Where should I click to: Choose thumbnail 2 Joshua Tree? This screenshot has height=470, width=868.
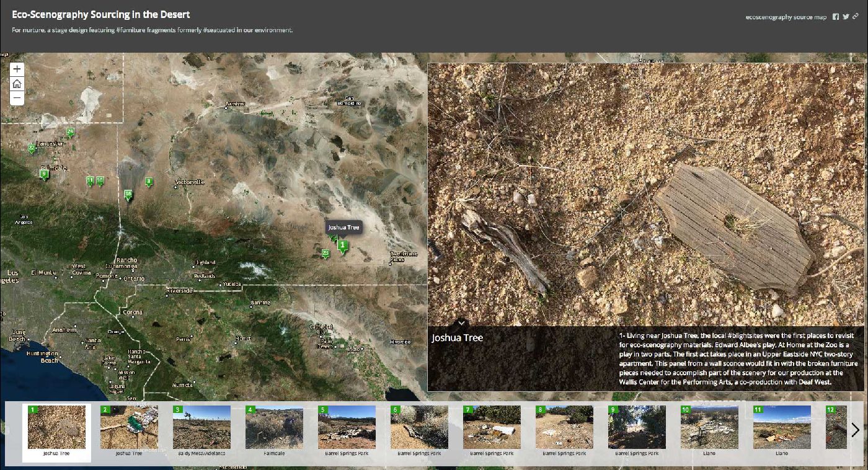point(129,427)
